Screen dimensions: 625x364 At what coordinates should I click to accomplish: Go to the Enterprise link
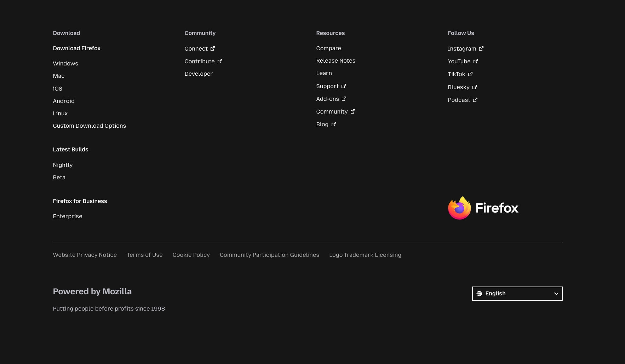click(68, 216)
